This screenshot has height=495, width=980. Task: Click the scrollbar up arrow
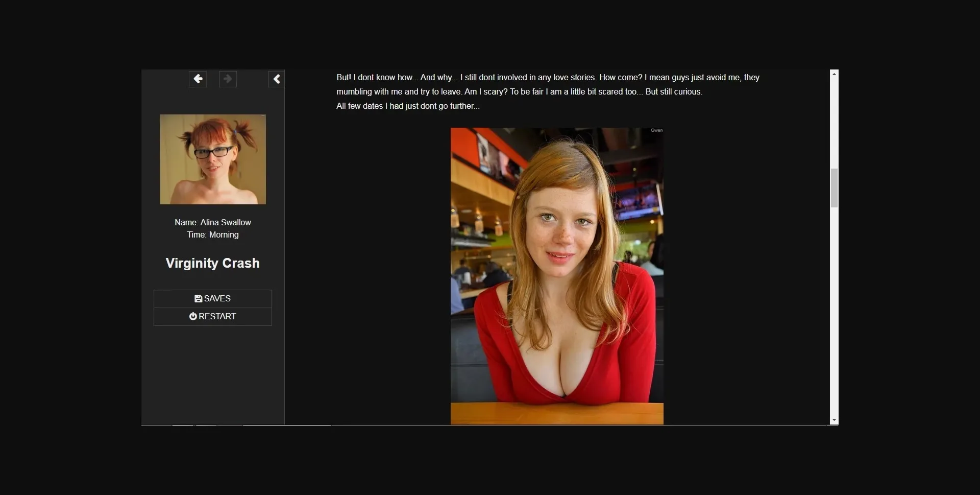point(834,75)
